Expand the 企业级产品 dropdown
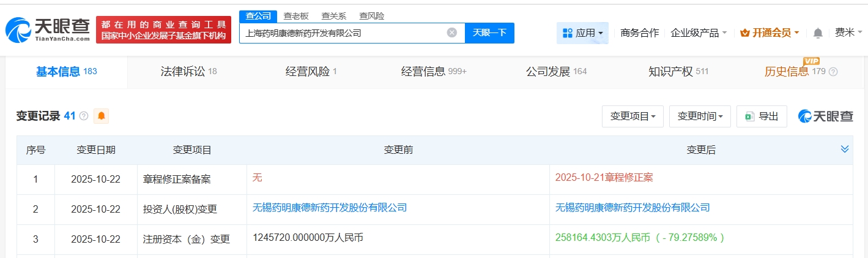The width and height of the screenshot is (868, 258). click(699, 33)
